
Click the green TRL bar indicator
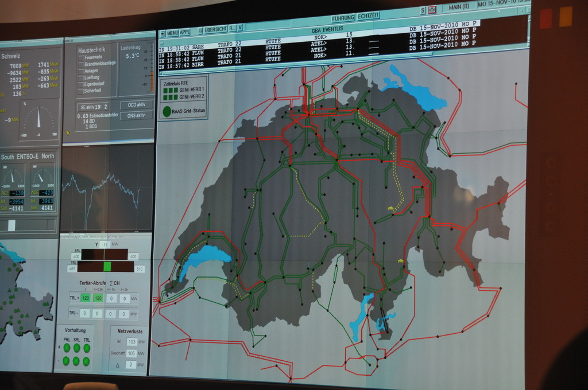click(x=107, y=266)
